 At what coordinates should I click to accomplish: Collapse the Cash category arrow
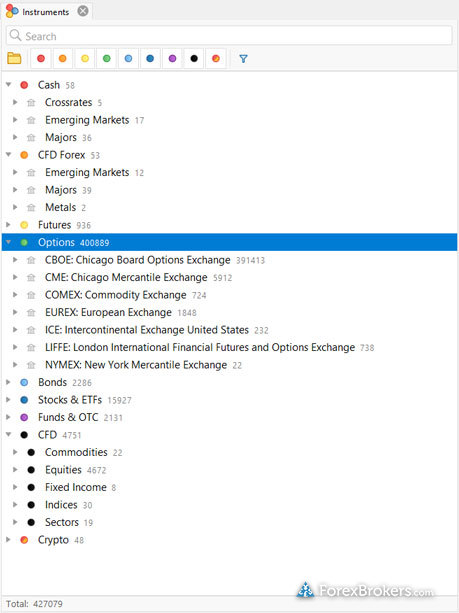point(8,85)
